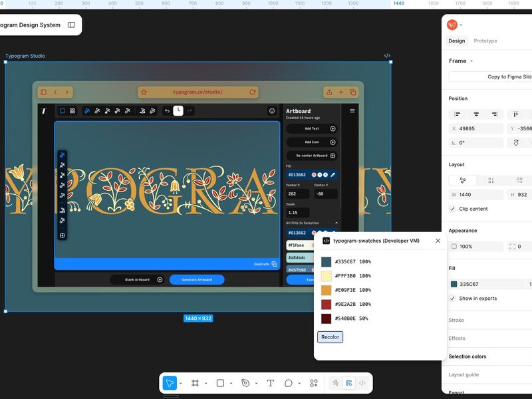Click the 1440 × 932 size label
This screenshot has width=532, height=399.
click(x=198, y=319)
